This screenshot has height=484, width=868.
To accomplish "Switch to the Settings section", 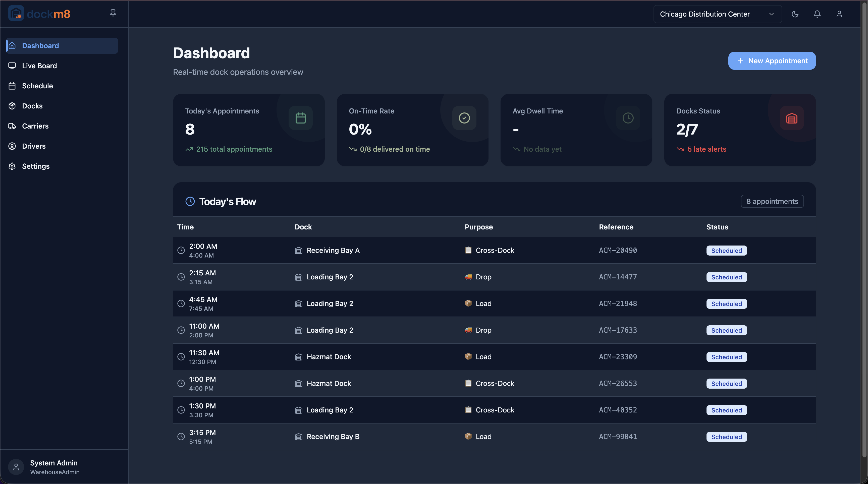I will click(x=36, y=166).
